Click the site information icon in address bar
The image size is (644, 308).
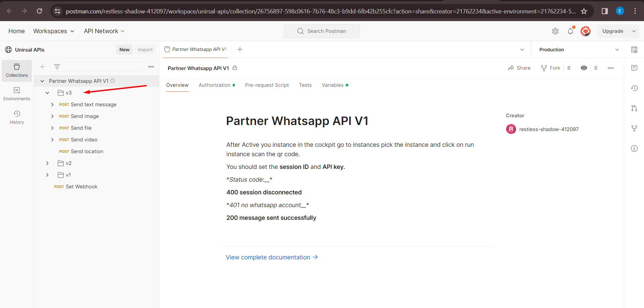58,11
